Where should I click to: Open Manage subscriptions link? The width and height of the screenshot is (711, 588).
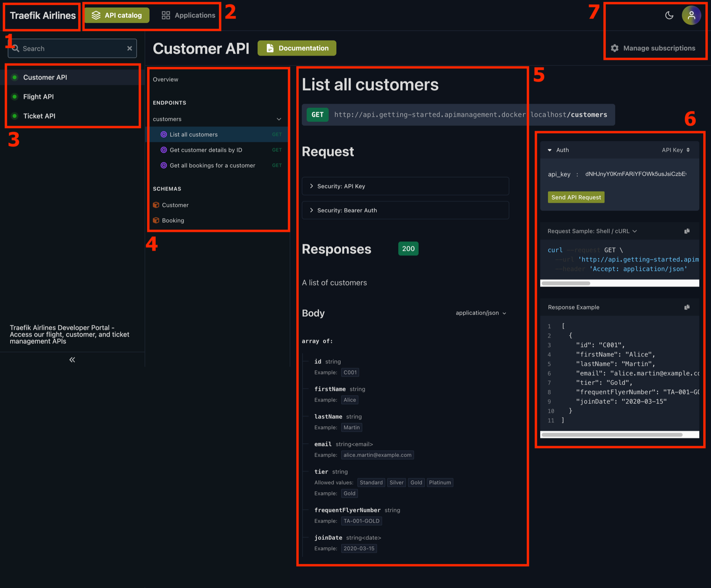[653, 48]
